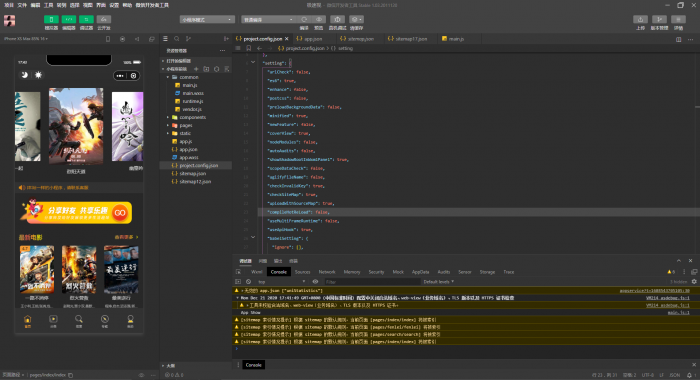
Task: Click the preview eye icon in the toolbar
Action: (319, 20)
